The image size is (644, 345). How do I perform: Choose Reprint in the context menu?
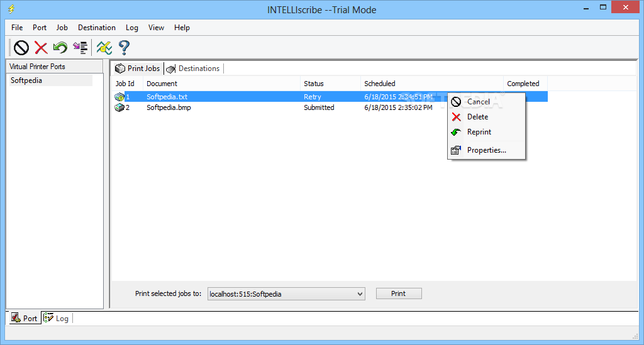[486, 132]
